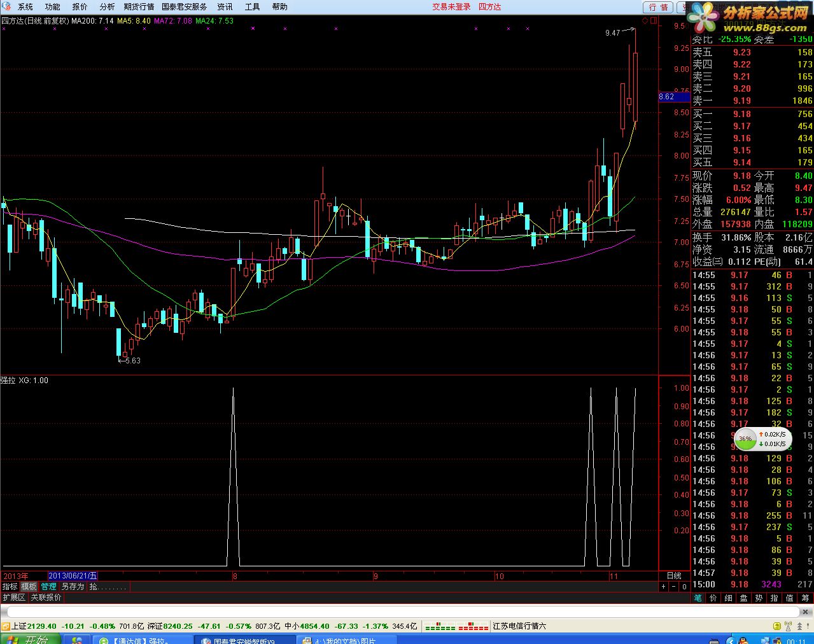Click the 交易未登录 trading login link
Image resolution: width=814 pixels, height=644 pixels.
[x=451, y=7]
